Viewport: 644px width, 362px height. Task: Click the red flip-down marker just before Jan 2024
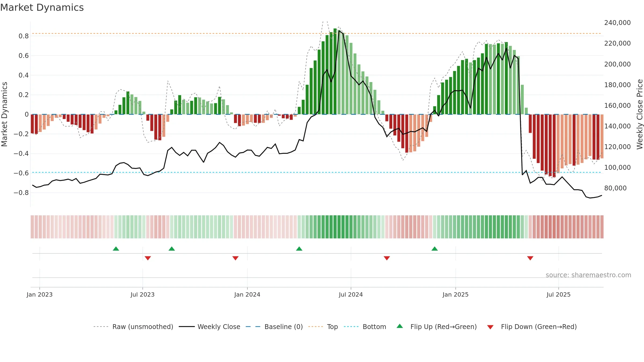tap(235, 258)
